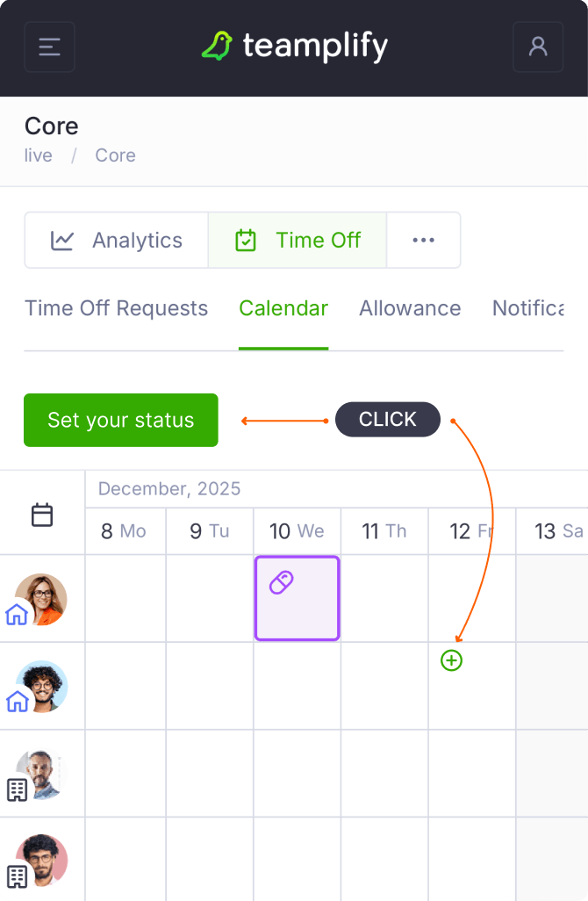
Task: Open the hamburger menu
Action: (x=50, y=47)
